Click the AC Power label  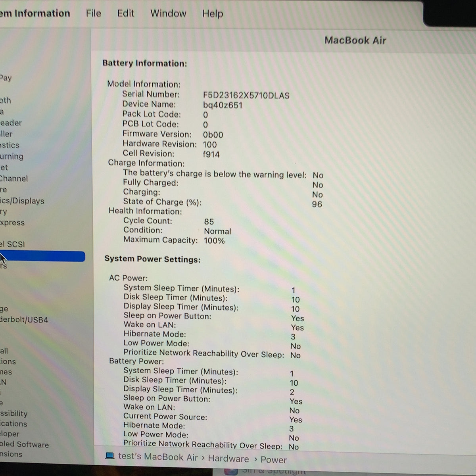tap(128, 278)
